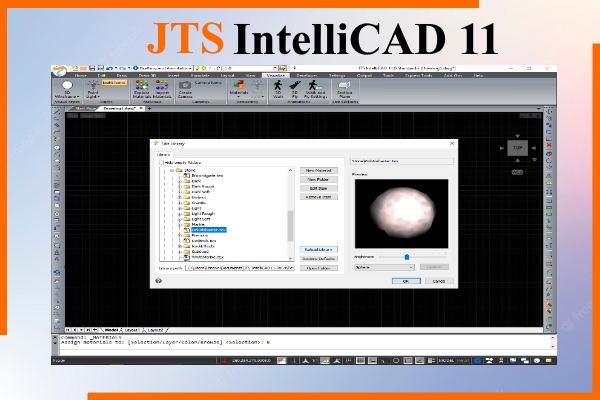Click the New Folder button
Screen dimensions: 600x400
tap(318, 179)
